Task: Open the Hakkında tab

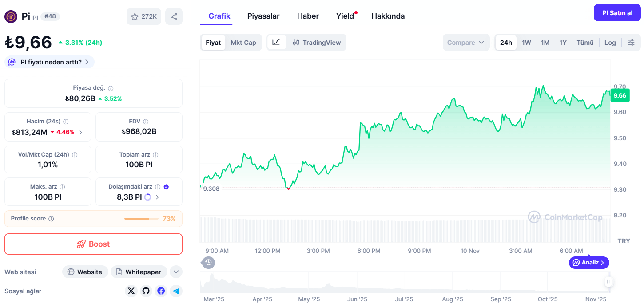Action: tap(388, 16)
